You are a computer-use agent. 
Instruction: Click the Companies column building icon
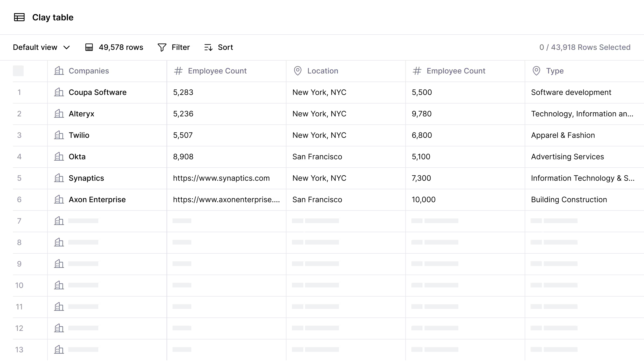pos(59,71)
